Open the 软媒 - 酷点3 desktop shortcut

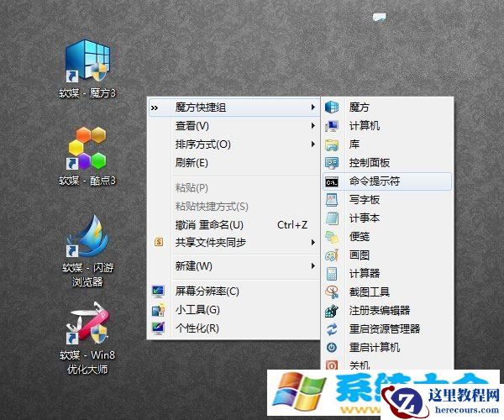click(x=87, y=156)
